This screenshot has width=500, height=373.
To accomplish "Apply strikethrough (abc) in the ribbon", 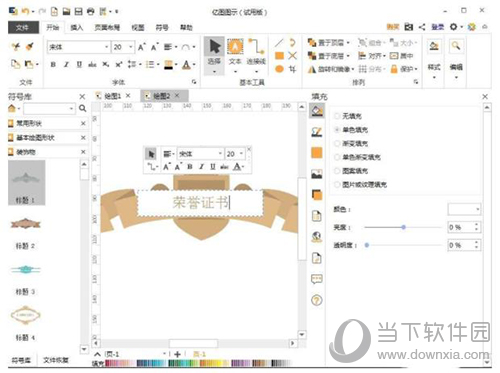I will pos(92,65).
